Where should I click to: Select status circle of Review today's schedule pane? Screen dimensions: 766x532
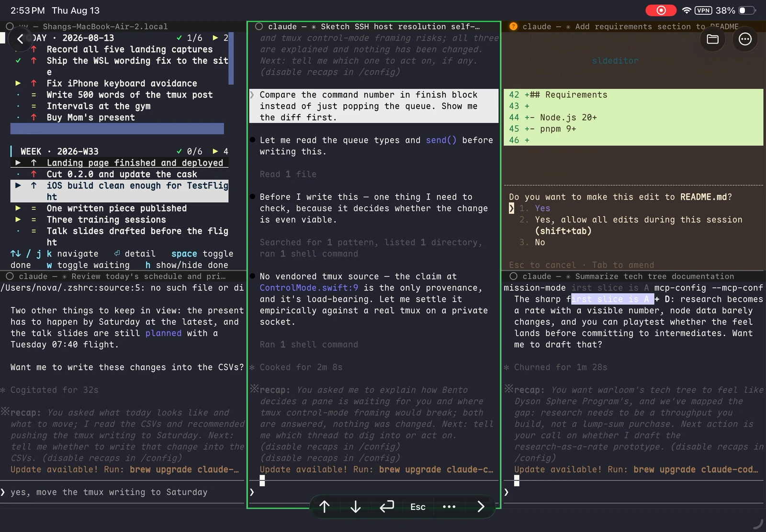pyautogui.click(x=10, y=276)
